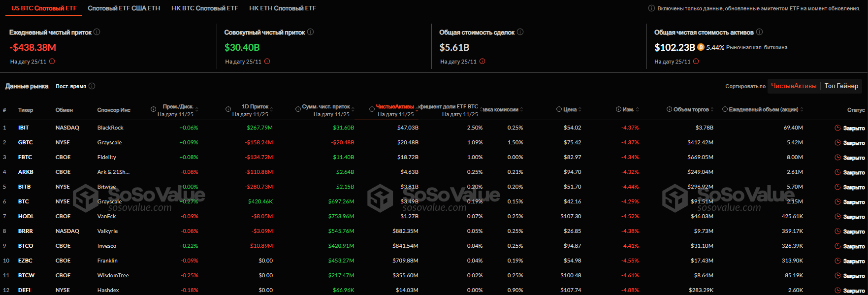The width and height of the screenshot is (868, 295).
Task: Click info icon beside Цена column header
Action: pos(559,109)
